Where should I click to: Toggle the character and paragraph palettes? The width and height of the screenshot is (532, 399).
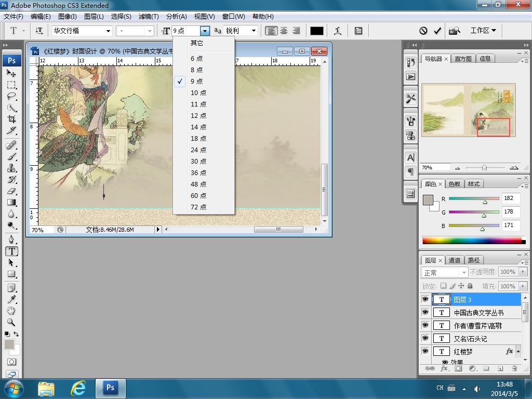coord(358,31)
